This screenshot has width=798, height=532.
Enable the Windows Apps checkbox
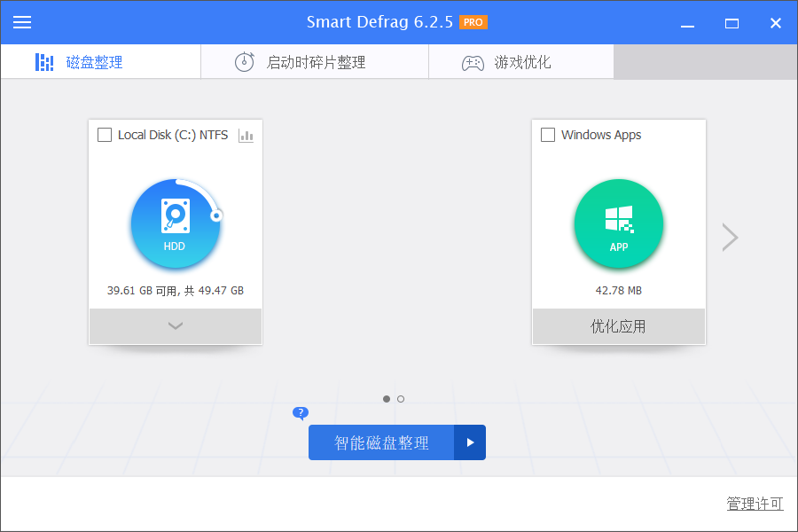click(548, 134)
